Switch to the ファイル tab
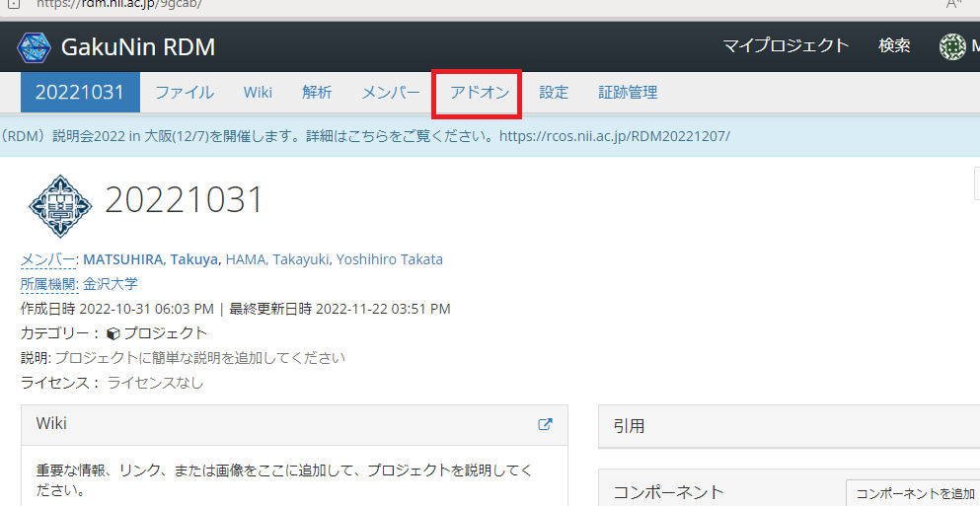Viewport: 980px width, 506px height. pos(185,93)
